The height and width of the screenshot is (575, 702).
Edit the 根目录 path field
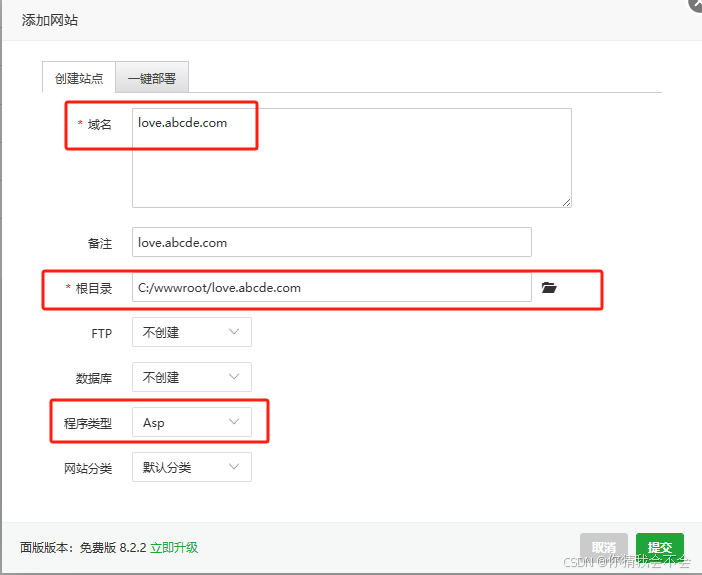(x=332, y=288)
